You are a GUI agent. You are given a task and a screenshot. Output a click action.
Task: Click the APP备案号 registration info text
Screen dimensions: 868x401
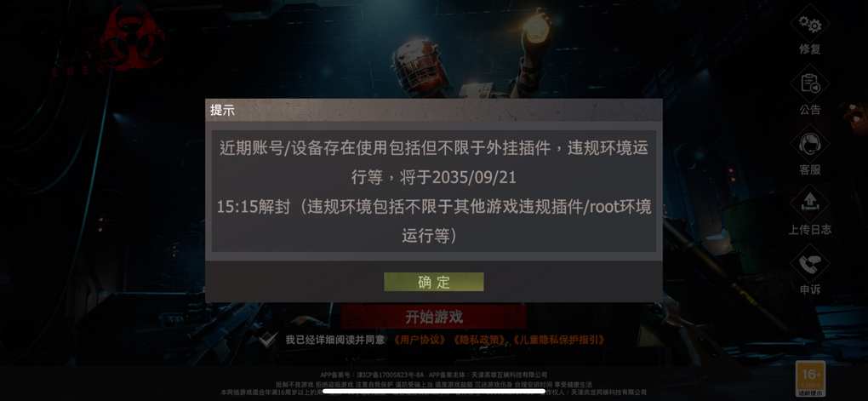[433, 375]
